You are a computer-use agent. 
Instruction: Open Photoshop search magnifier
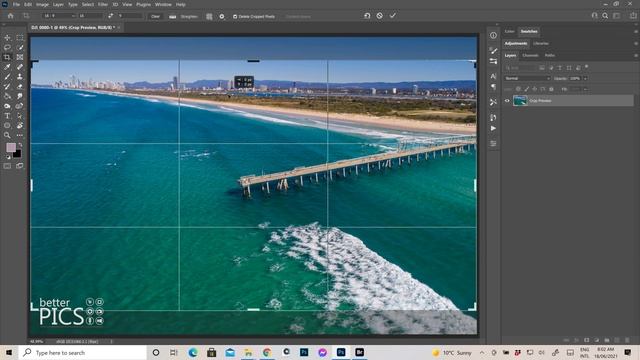[x=605, y=16]
